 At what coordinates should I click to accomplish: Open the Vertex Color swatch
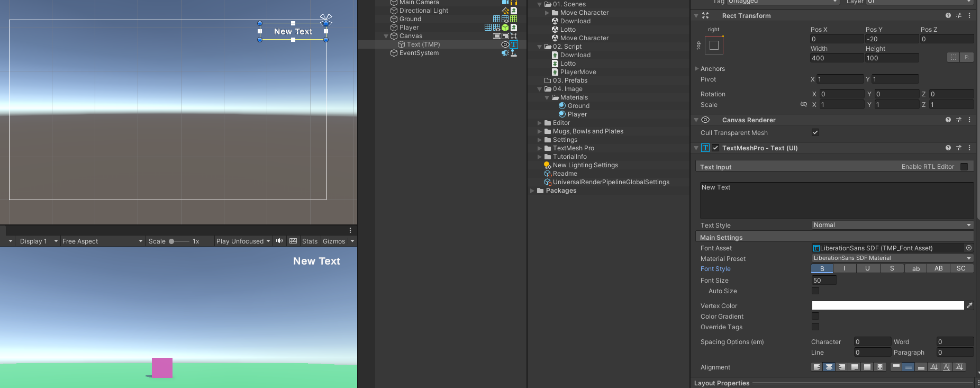[888, 305]
